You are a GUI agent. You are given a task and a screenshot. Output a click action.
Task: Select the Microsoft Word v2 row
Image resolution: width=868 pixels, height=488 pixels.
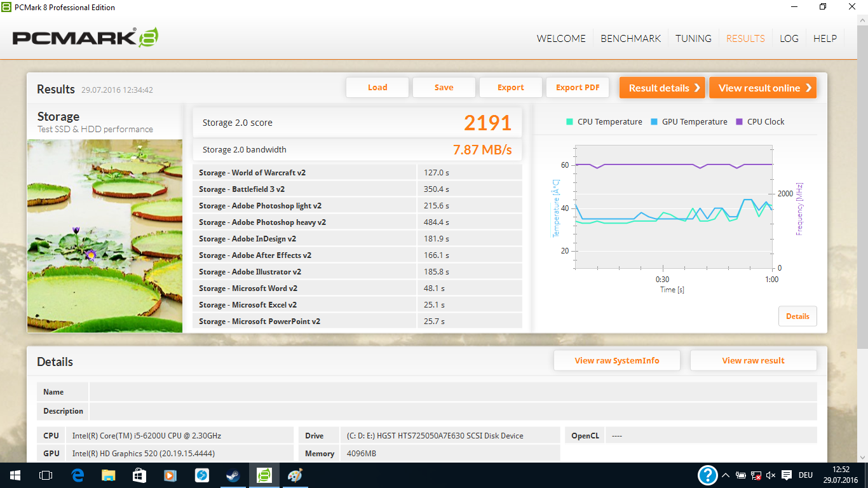357,288
